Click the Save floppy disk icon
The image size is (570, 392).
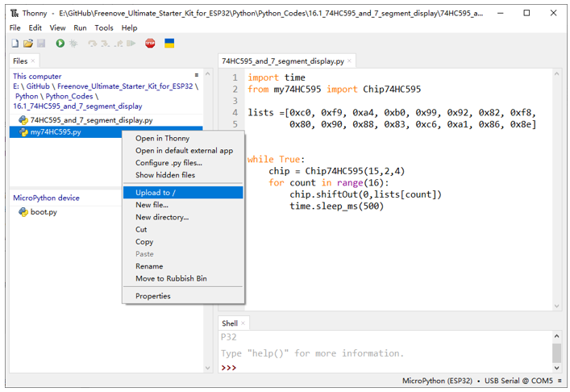click(x=41, y=44)
